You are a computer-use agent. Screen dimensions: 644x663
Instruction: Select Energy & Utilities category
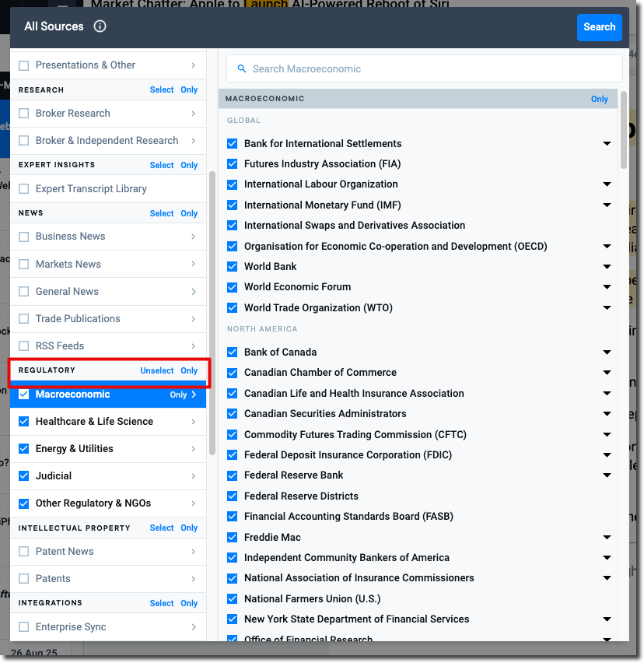pyautogui.click(x=75, y=449)
